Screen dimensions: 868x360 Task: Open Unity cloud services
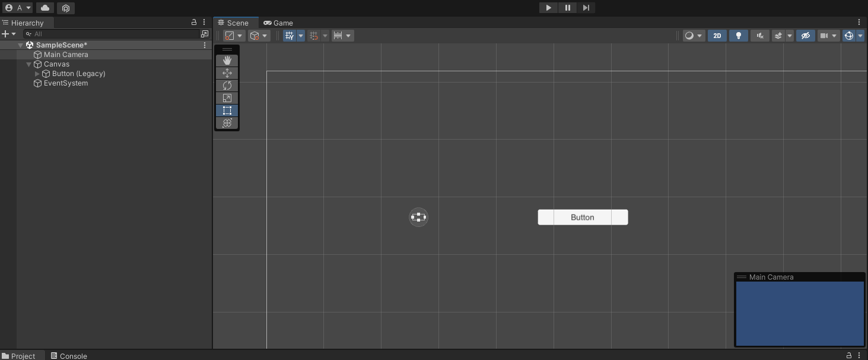(45, 8)
